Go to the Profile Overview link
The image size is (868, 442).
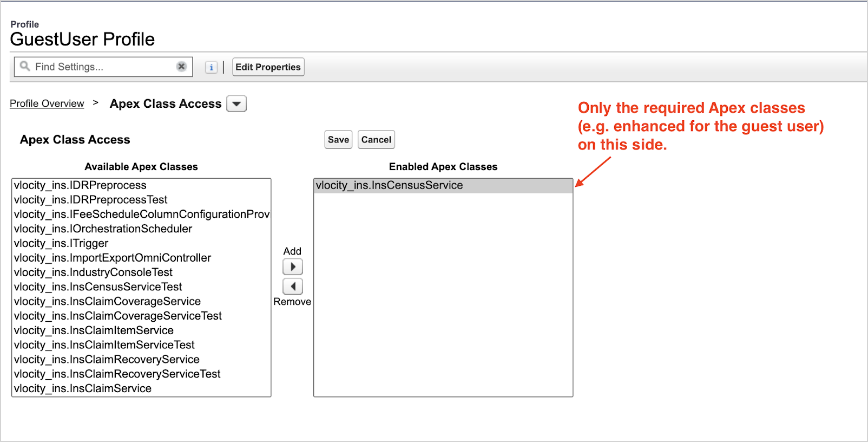point(47,103)
